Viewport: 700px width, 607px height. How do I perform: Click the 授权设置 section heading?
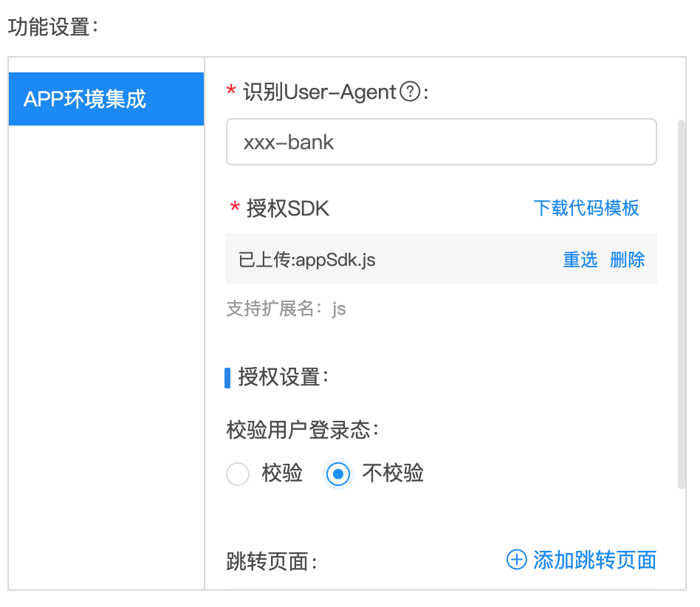(x=283, y=377)
